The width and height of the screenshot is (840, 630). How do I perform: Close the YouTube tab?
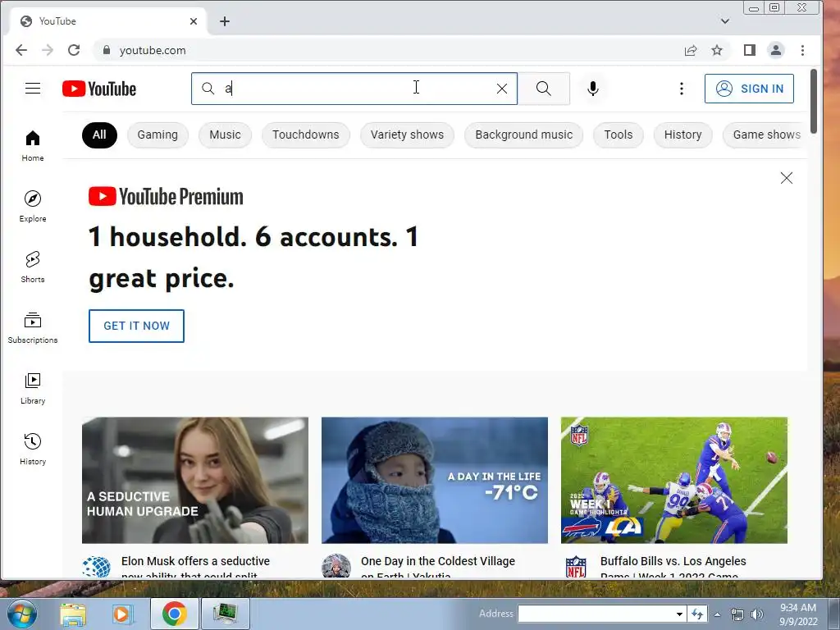(194, 21)
